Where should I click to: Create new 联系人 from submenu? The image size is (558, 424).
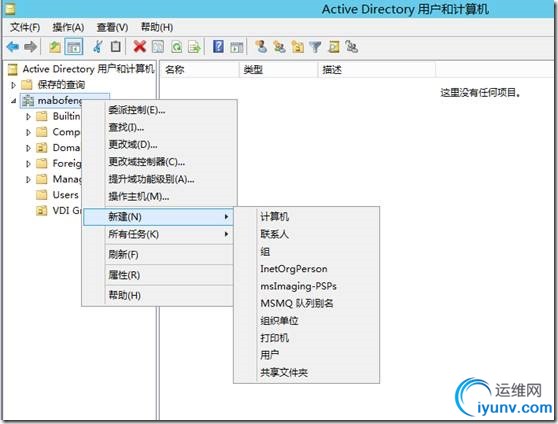(306, 234)
